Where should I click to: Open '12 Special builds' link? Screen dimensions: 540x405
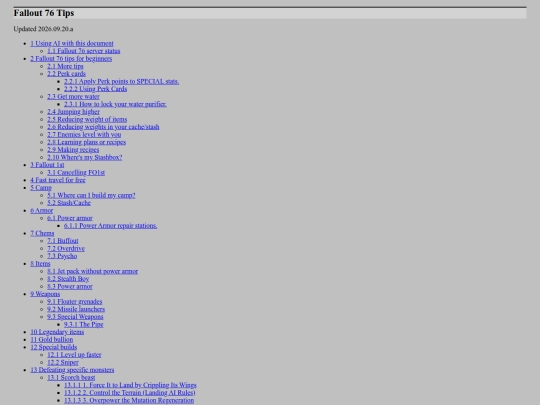coord(54,346)
